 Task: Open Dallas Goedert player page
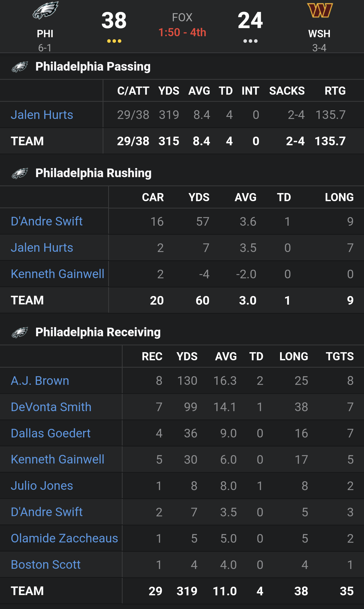click(x=51, y=433)
